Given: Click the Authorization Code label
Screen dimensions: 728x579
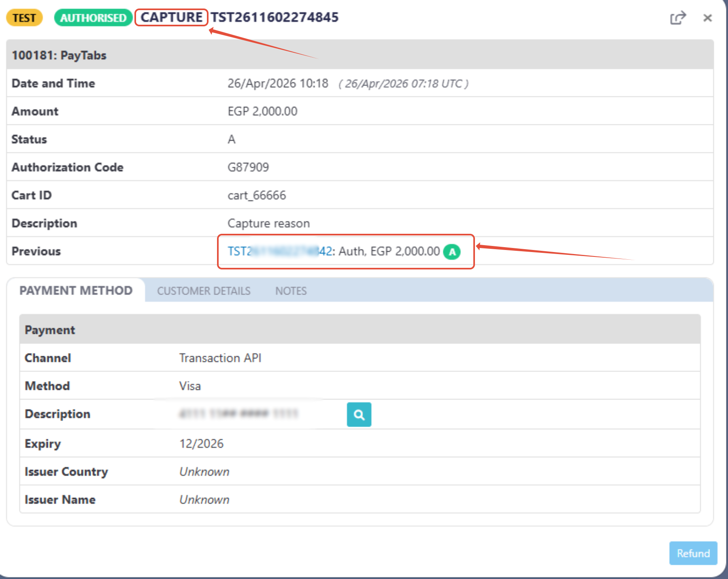Looking at the screenshot, I should tap(67, 167).
